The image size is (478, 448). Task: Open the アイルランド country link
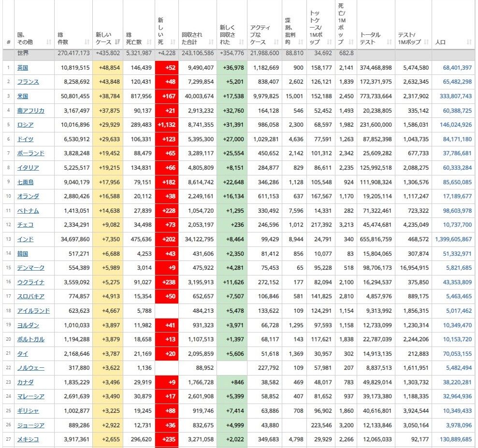click(33, 311)
